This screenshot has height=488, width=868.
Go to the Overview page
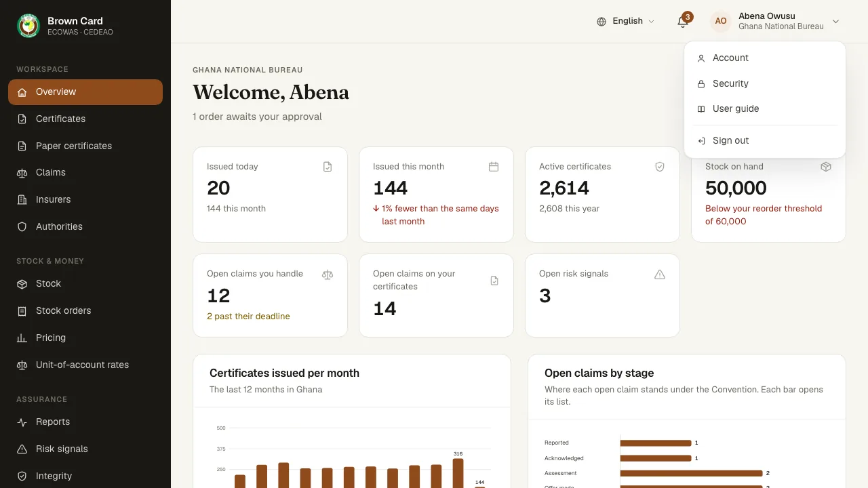[x=85, y=92]
